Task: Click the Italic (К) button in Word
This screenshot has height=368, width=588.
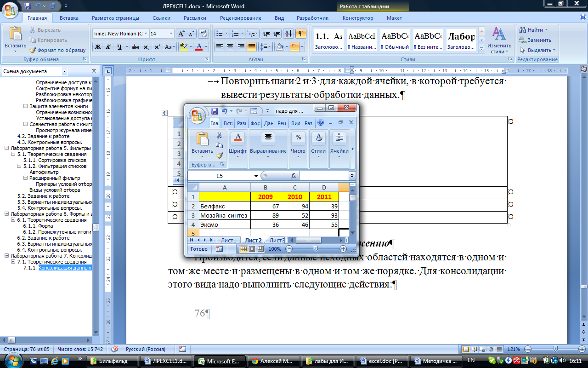Action: pyautogui.click(x=108, y=47)
